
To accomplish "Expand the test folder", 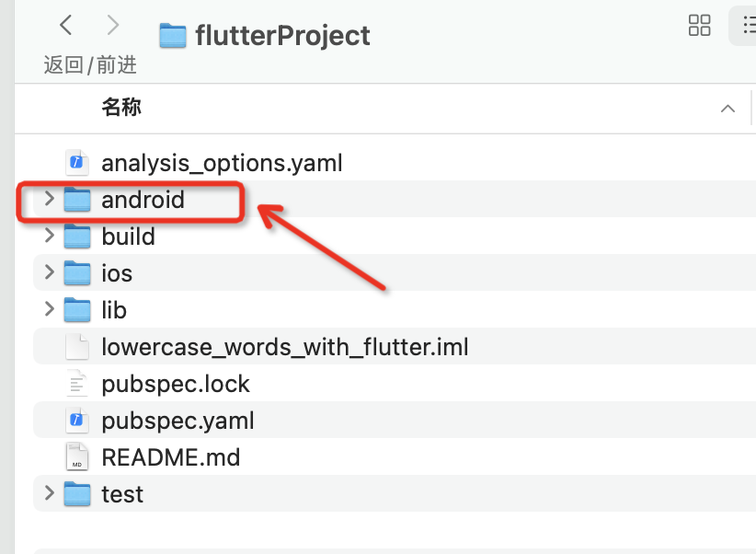I will tap(49, 493).
